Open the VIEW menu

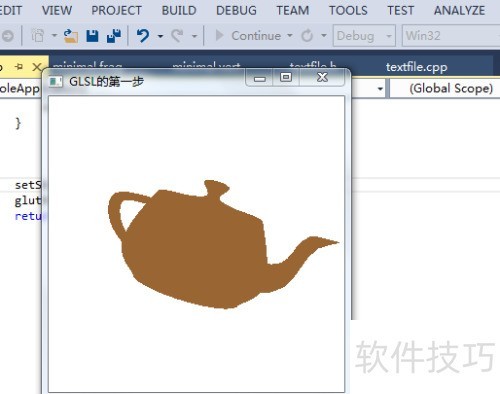coord(57,10)
